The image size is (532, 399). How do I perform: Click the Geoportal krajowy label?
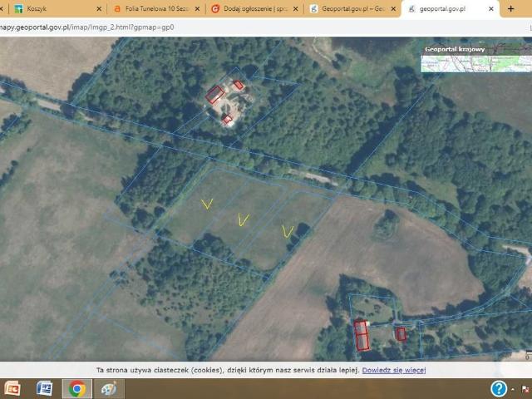455,49
